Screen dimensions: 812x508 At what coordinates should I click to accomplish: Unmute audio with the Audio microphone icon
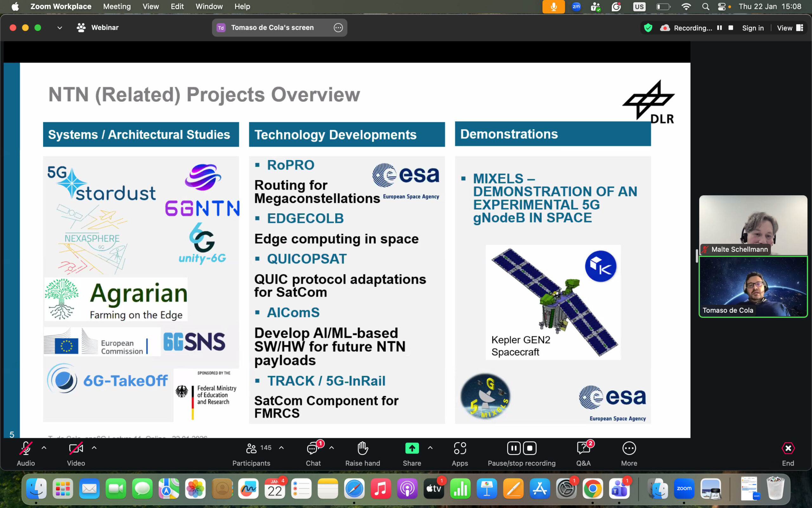coord(26,448)
